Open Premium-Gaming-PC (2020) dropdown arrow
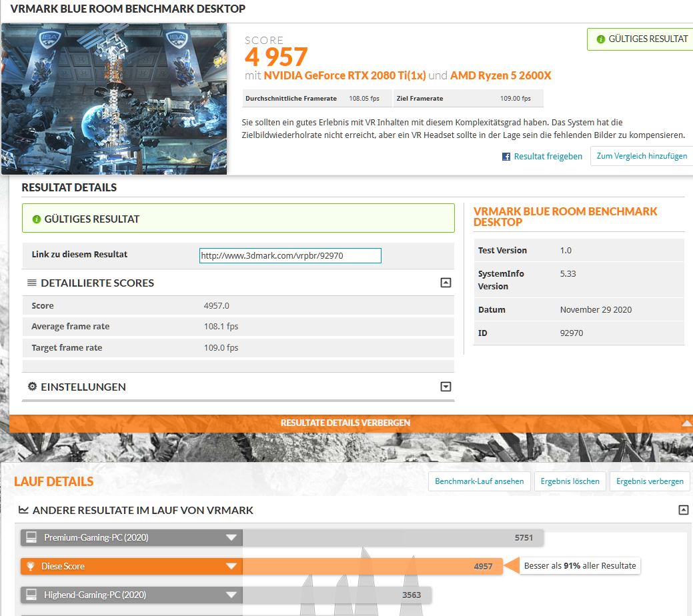Screen dimensions: 693x616 [231, 538]
